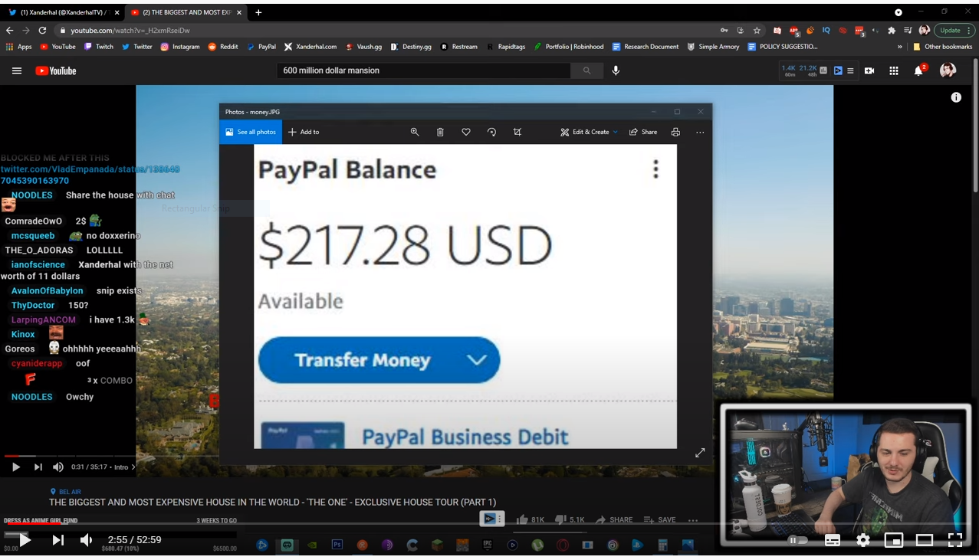The width and height of the screenshot is (979, 560).
Task: Skip to next video in outer player
Action: click(57, 540)
